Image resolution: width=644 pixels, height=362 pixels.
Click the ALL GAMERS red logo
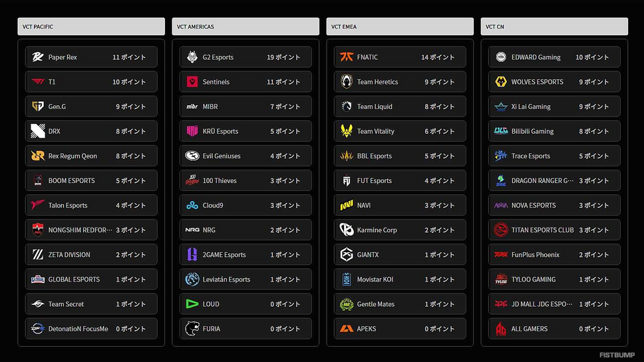(501, 329)
